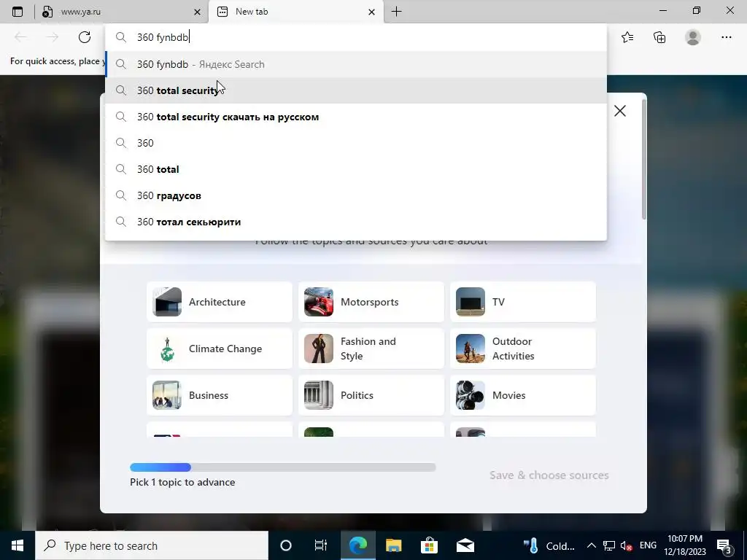Choose the Fashion and Style topic
The width and height of the screenshot is (747, 560).
tap(371, 349)
